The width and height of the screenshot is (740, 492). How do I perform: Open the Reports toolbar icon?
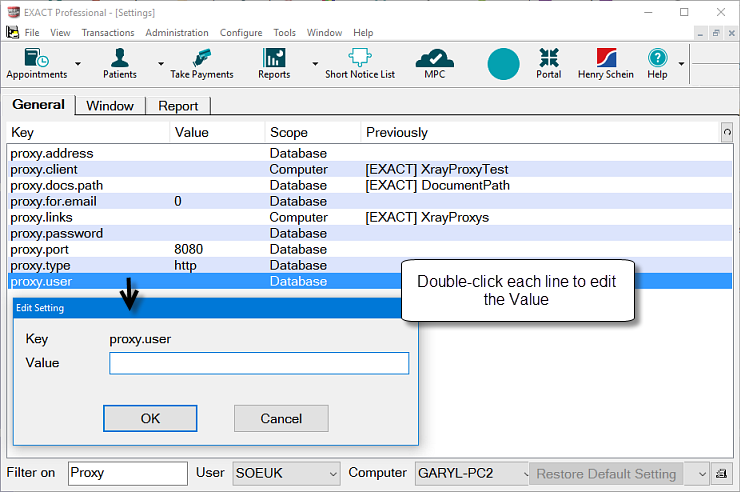pyautogui.click(x=274, y=64)
